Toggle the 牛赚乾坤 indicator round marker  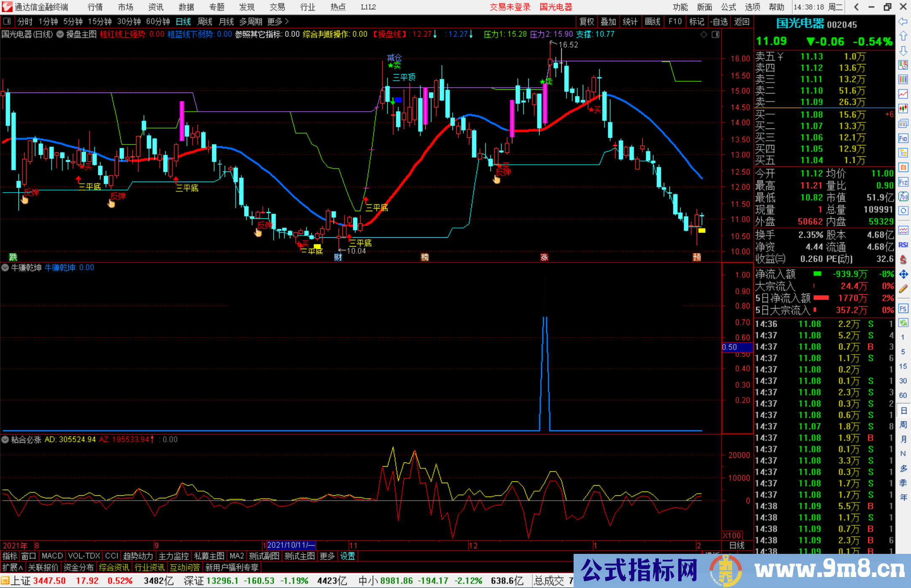(x=5, y=268)
